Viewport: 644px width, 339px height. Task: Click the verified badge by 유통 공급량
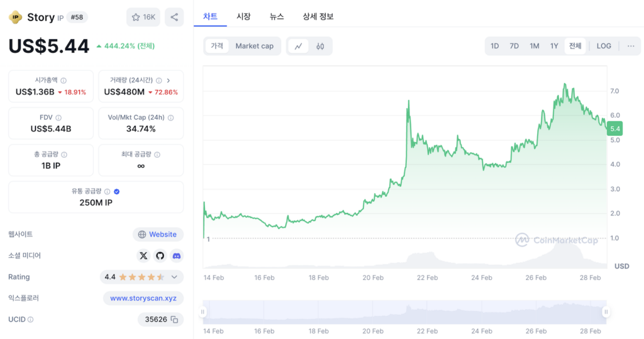click(116, 191)
